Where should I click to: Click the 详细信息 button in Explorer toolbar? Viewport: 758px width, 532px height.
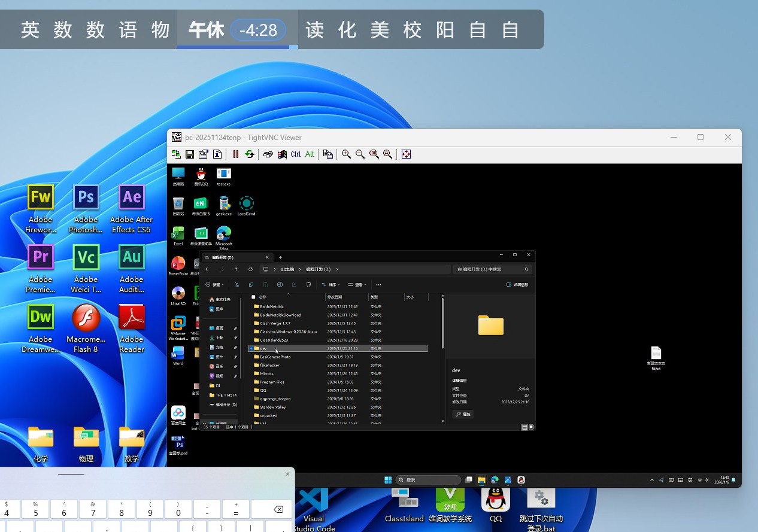click(x=517, y=285)
